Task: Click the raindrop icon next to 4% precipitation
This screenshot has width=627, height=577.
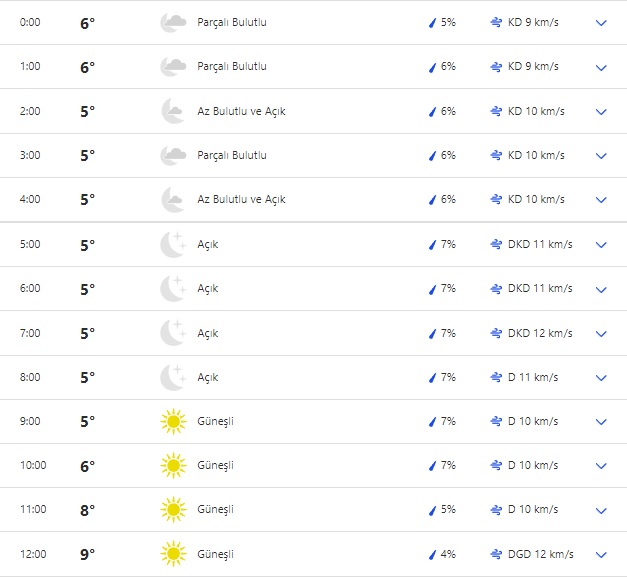Action: (433, 554)
